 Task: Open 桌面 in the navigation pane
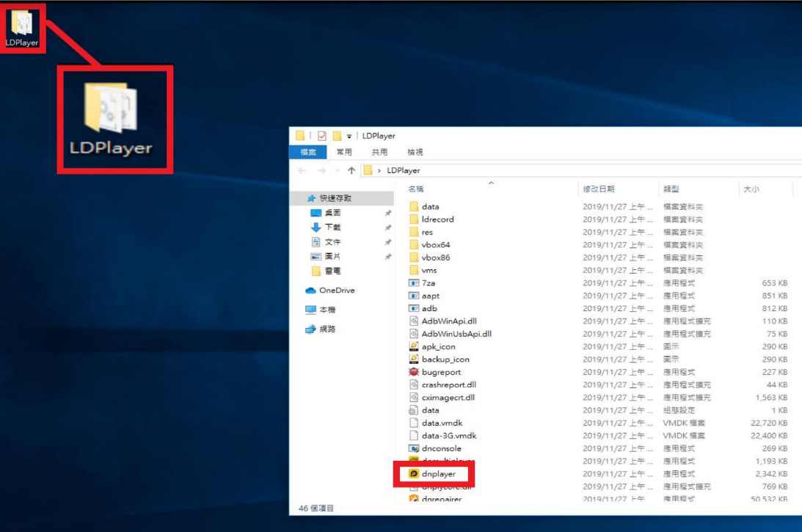pos(332,213)
